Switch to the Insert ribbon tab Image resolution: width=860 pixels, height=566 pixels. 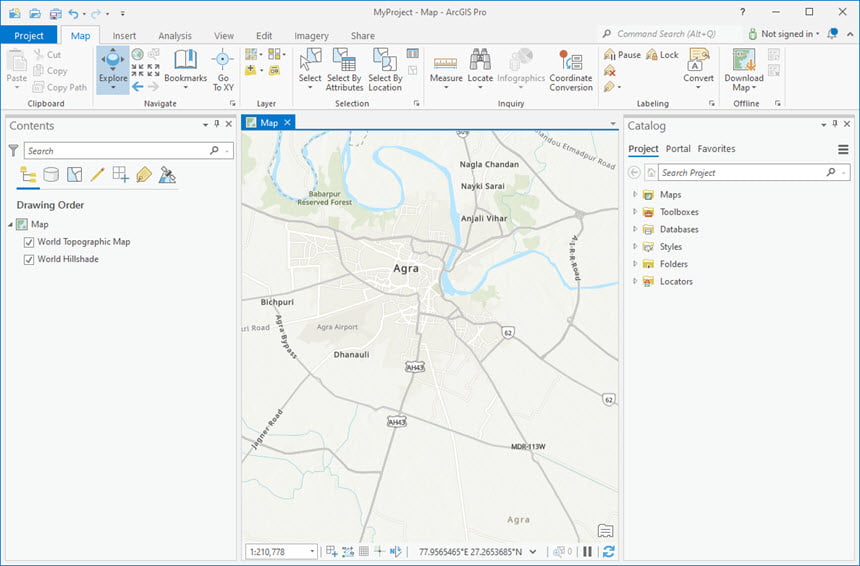click(124, 36)
